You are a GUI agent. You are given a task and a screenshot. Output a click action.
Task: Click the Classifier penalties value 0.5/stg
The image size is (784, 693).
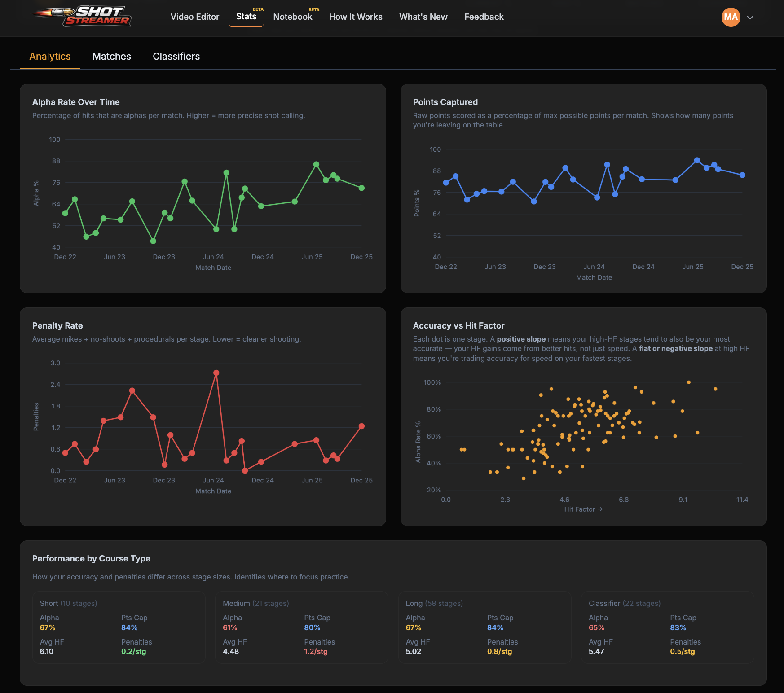[683, 651]
